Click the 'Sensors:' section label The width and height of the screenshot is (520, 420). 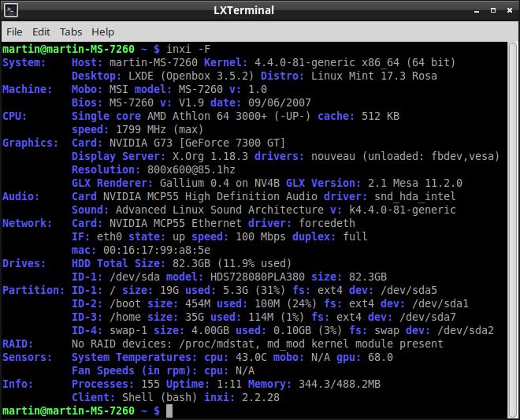click(x=28, y=357)
